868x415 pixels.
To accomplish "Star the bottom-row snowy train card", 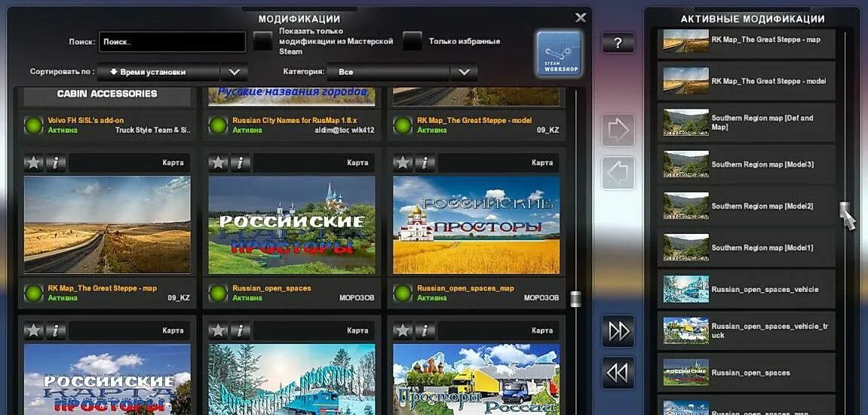I will pyautogui.click(x=218, y=330).
